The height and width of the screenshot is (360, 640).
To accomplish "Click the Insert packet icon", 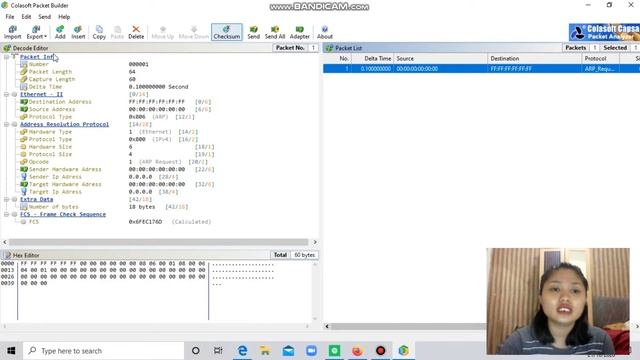I will point(78,32).
